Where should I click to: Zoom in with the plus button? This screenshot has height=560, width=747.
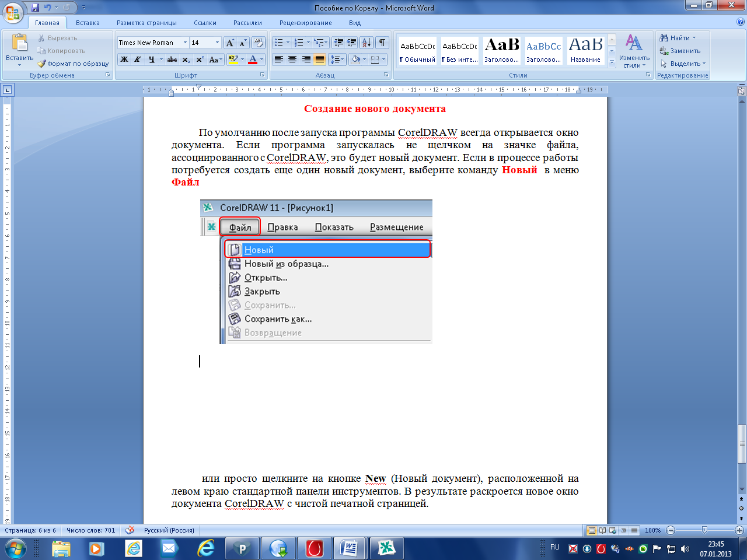[x=739, y=530]
